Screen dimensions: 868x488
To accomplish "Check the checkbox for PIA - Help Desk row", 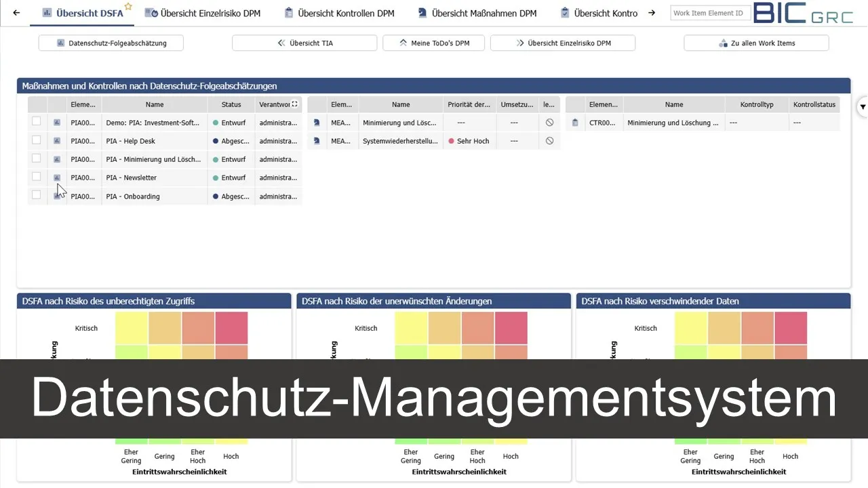I will coord(37,141).
